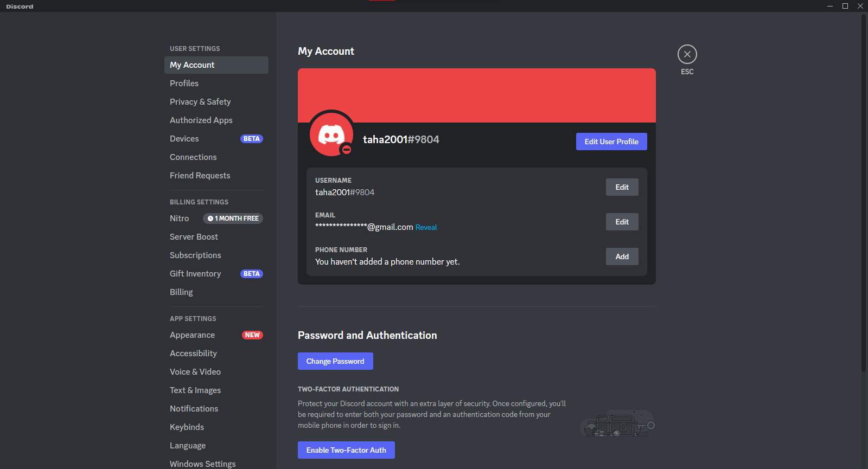Click the page scrollbar on the right
The width and height of the screenshot is (868, 469).
click(864, 192)
